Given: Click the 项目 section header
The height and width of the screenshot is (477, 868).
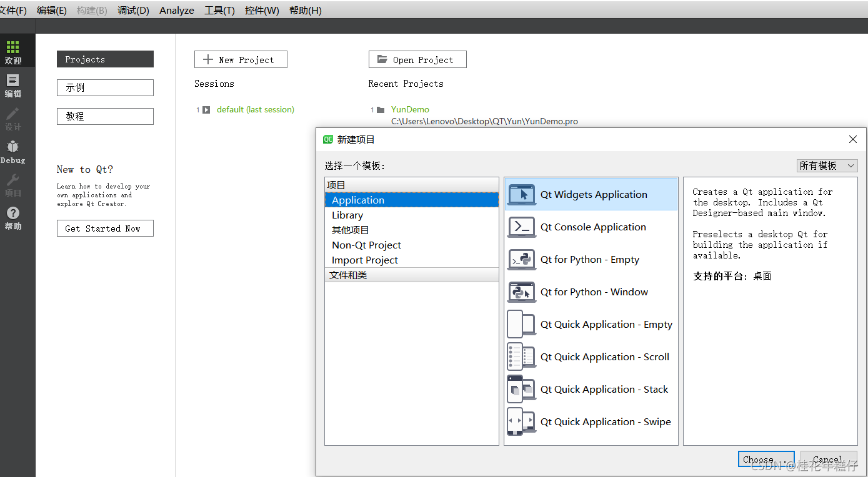Looking at the screenshot, I should coord(412,185).
